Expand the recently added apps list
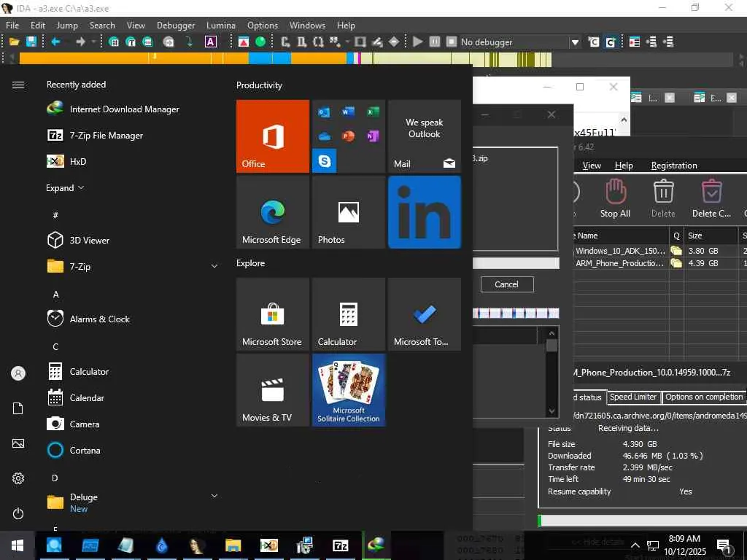747x560 pixels. (x=65, y=187)
